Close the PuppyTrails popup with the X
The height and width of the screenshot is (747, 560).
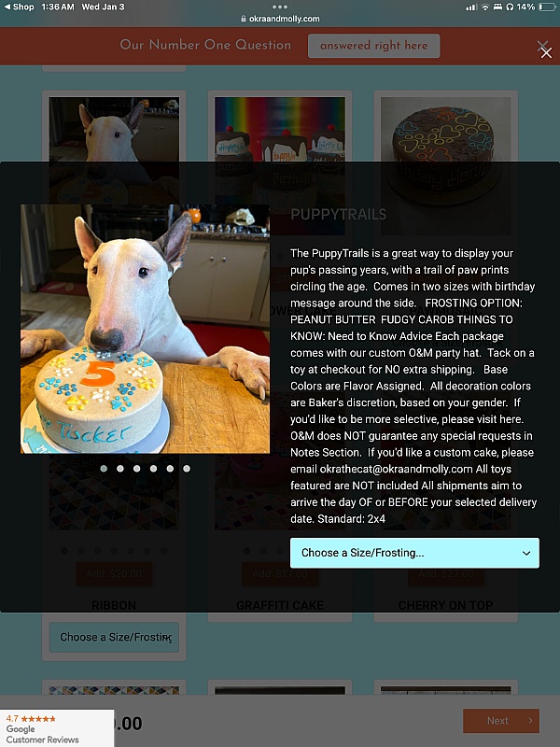tap(545, 51)
